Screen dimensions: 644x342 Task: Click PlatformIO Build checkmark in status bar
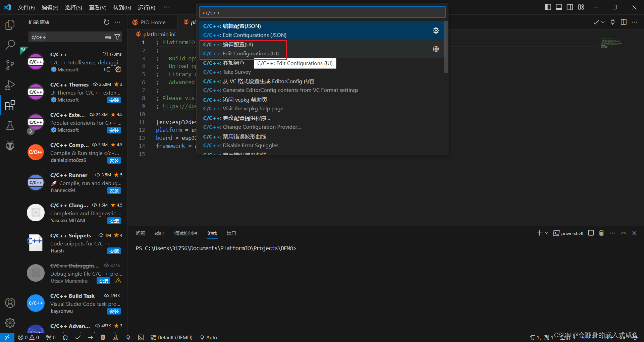point(78,337)
